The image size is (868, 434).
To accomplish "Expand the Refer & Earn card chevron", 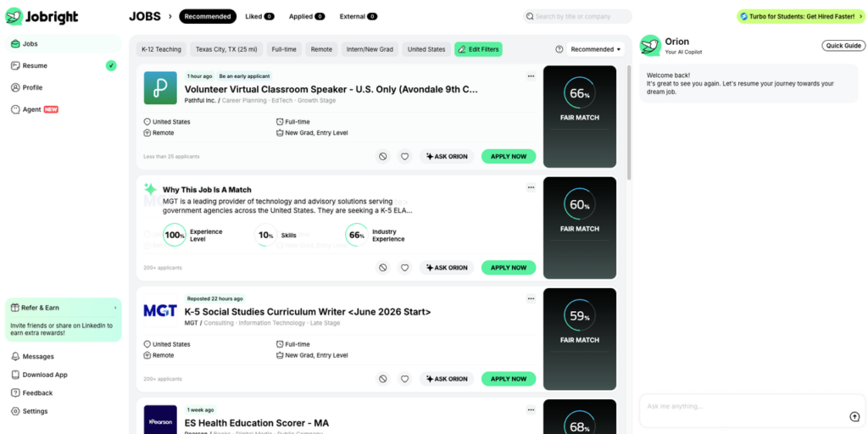I will pos(115,308).
